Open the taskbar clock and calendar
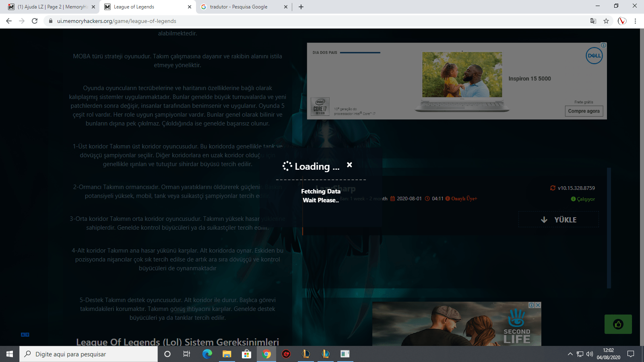Viewport: 644px width, 362px height. [609, 354]
